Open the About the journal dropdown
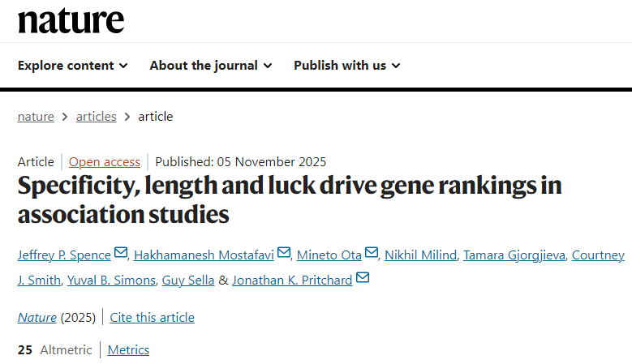632x364 pixels. tap(211, 65)
